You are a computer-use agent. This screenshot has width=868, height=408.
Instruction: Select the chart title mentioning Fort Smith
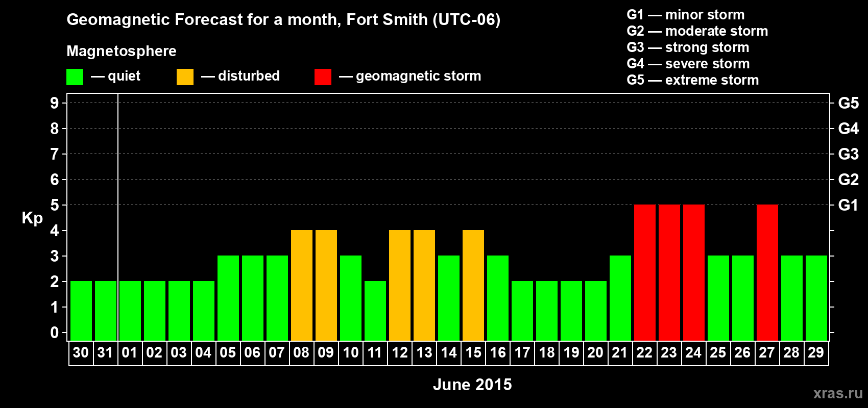(283, 20)
